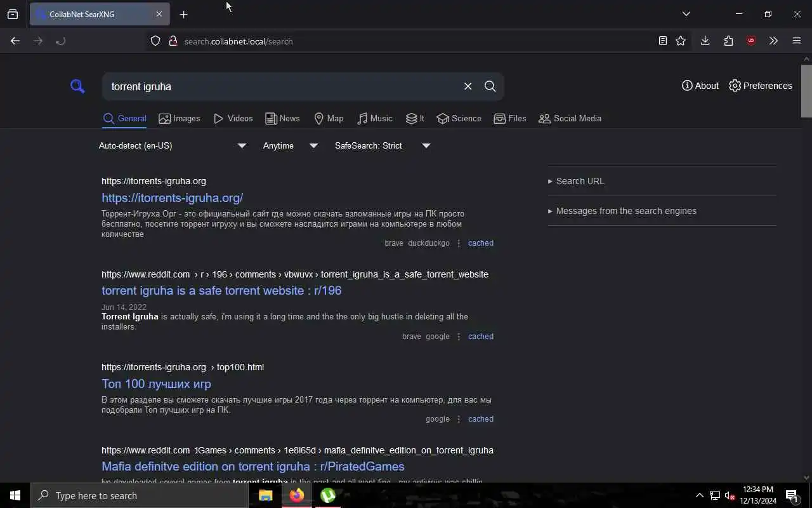Image resolution: width=812 pixels, height=508 pixels.
Task: Open the SafeSearch: Strict dropdown
Action: click(x=383, y=145)
